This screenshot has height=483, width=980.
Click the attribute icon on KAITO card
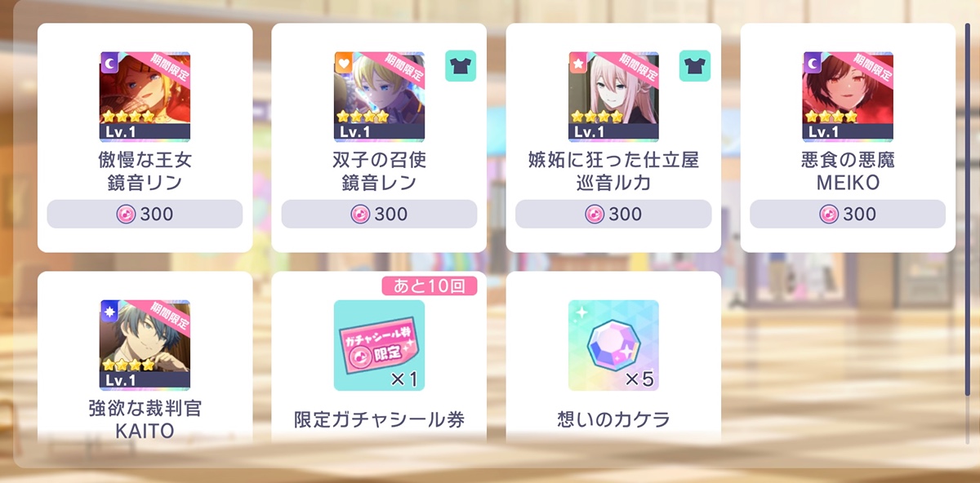(x=109, y=310)
